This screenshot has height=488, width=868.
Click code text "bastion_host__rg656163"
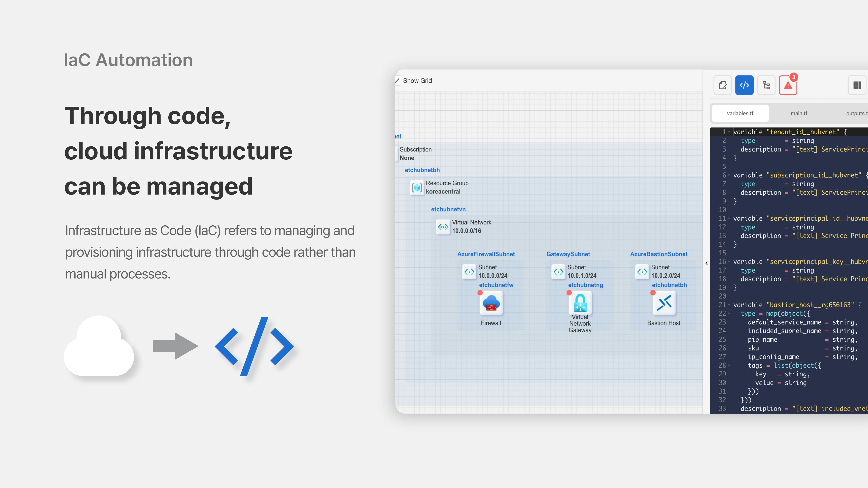(x=810, y=305)
